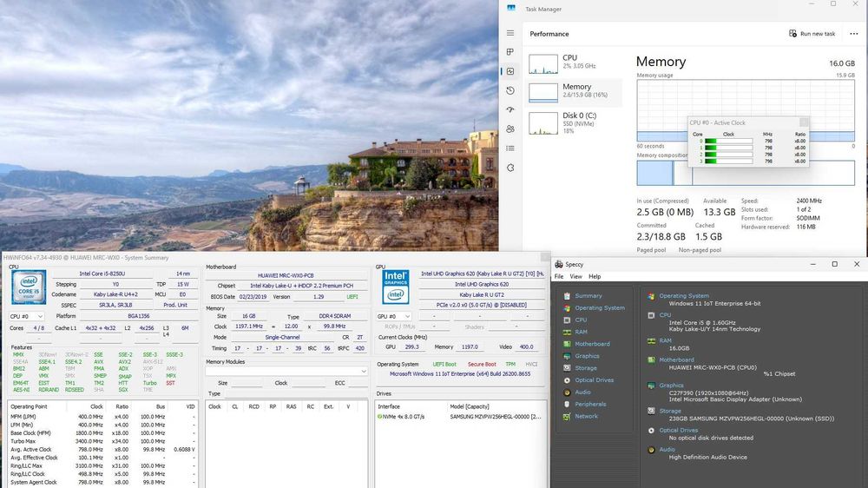Image resolution: width=868 pixels, height=488 pixels.
Task: Open CPU heading link in Speccy summary pane
Action: point(665,315)
